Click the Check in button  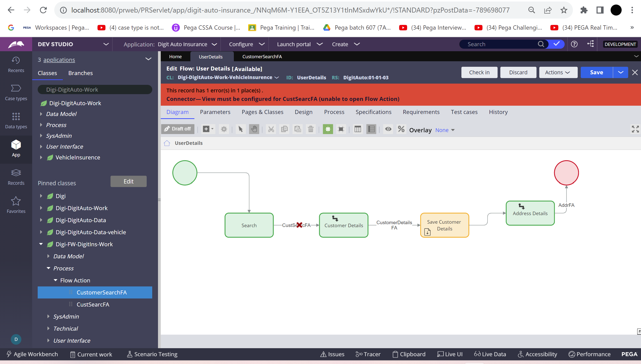[479, 72]
